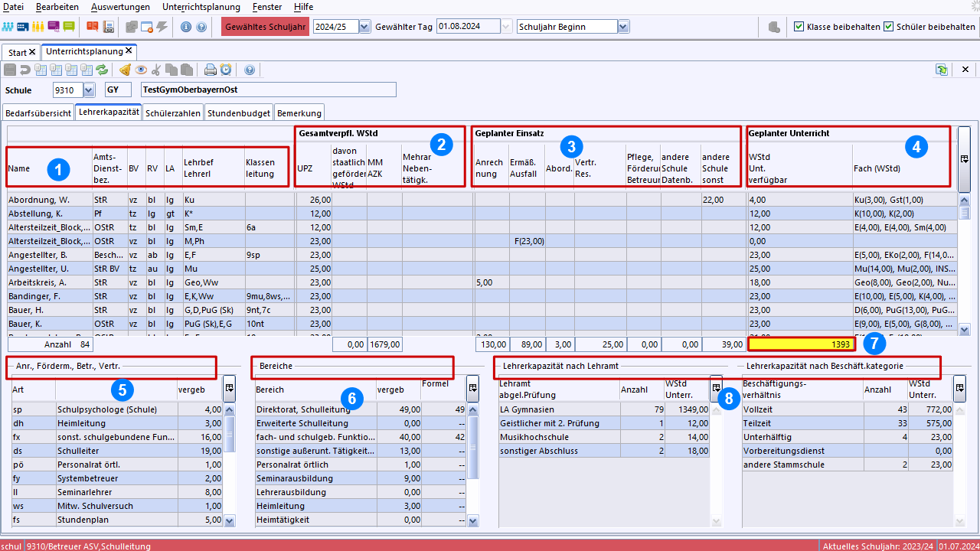Click the purple board toolbar icon
Image resolution: width=980 pixels, height=551 pixels.
(x=54, y=27)
